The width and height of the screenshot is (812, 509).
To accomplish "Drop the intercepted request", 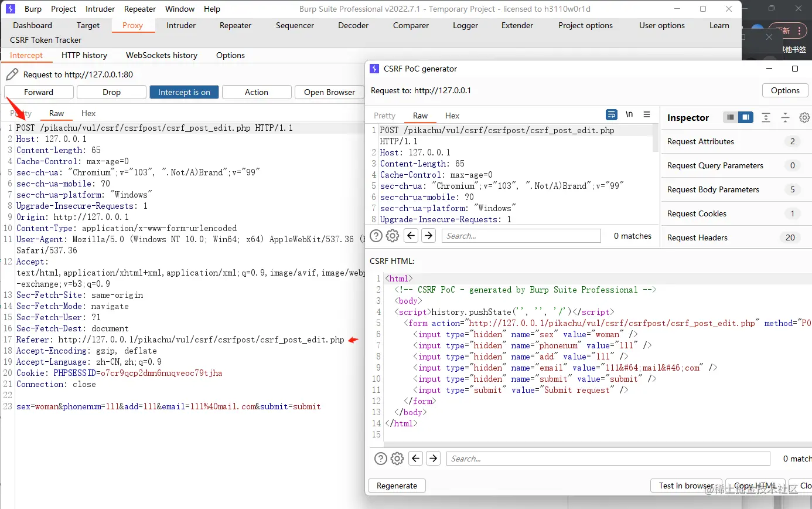I will (111, 92).
